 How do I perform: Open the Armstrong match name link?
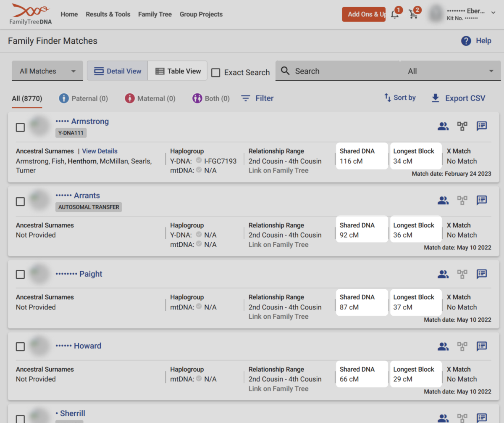(82, 122)
